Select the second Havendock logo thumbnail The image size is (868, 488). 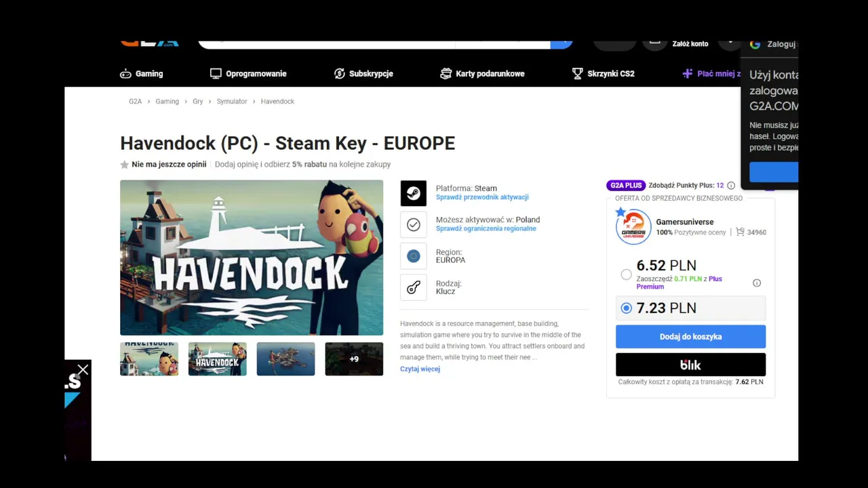pos(218,359)
